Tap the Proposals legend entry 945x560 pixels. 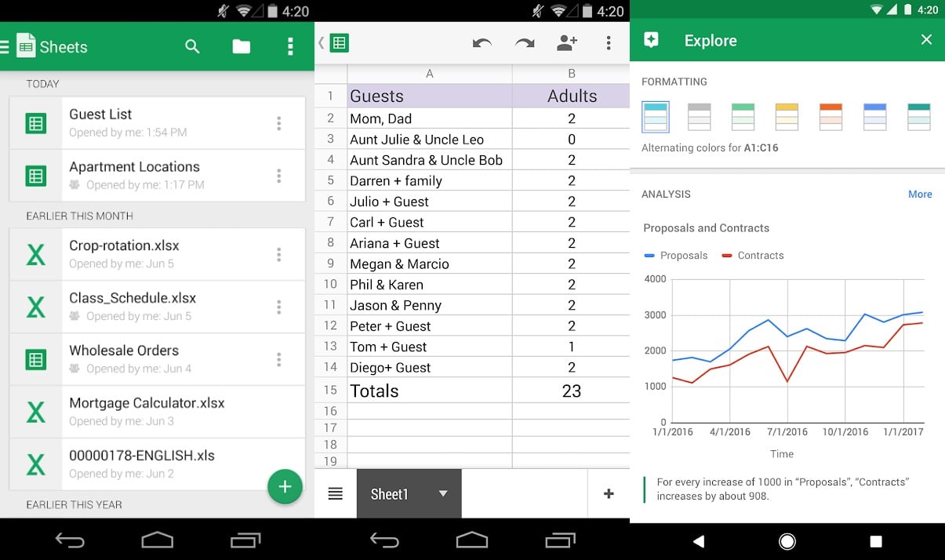676,256
